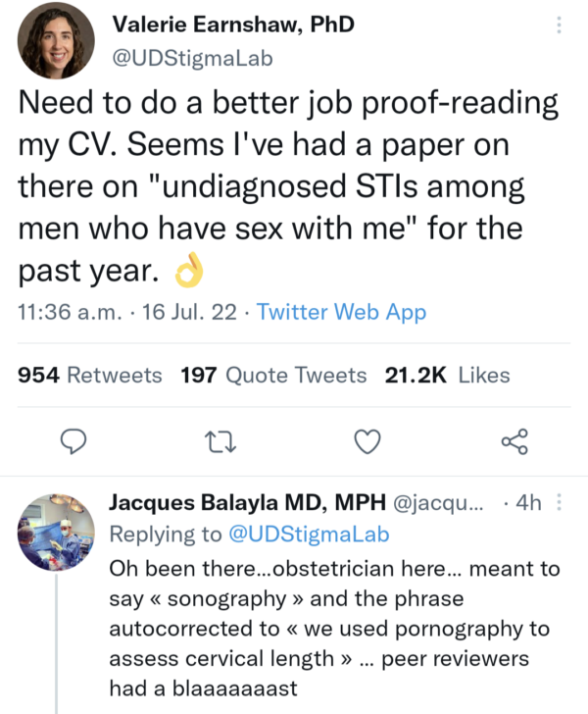Viewport: 588px width, 714px height.
Task: Click the Twitter Web App source link
Action: click(341, 312)
